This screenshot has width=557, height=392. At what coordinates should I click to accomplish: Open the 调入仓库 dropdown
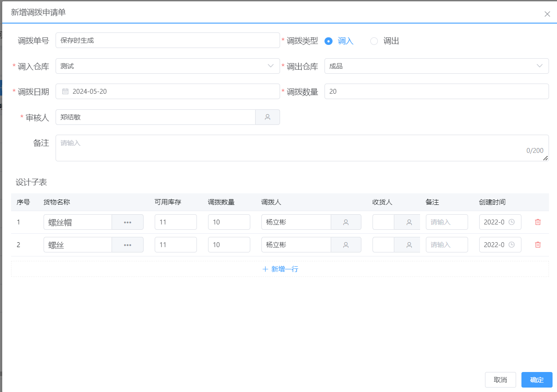click(x=168, y=66)
